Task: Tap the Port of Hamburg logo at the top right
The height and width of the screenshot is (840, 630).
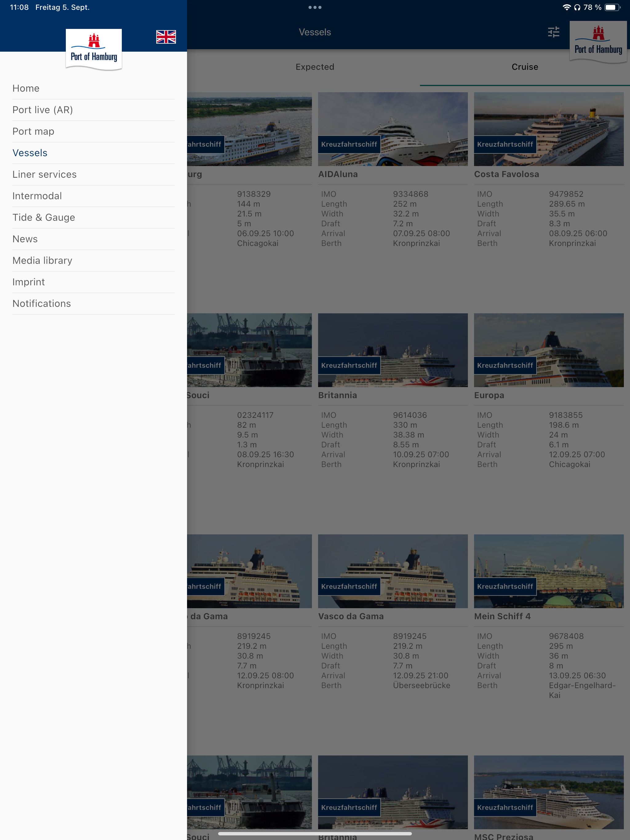Action: (598, 42)
